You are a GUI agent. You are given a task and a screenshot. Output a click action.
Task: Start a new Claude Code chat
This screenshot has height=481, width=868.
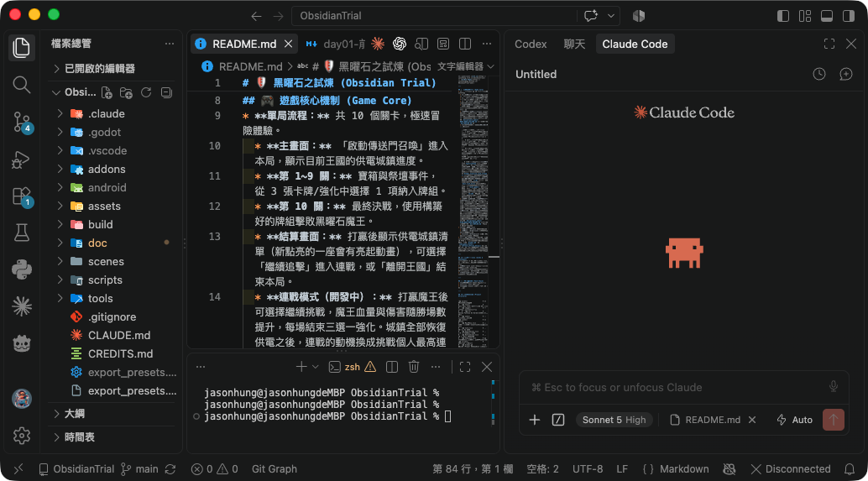[x=846, y=74]
